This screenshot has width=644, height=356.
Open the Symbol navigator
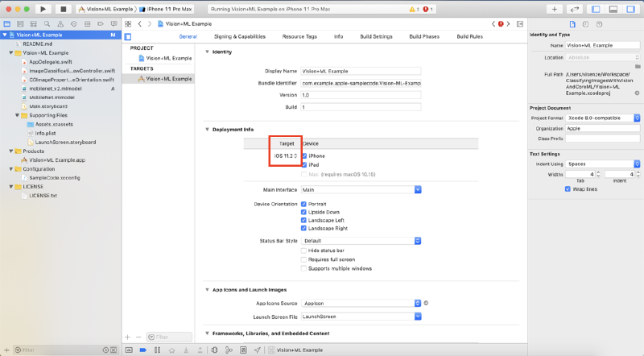[33, 24]
